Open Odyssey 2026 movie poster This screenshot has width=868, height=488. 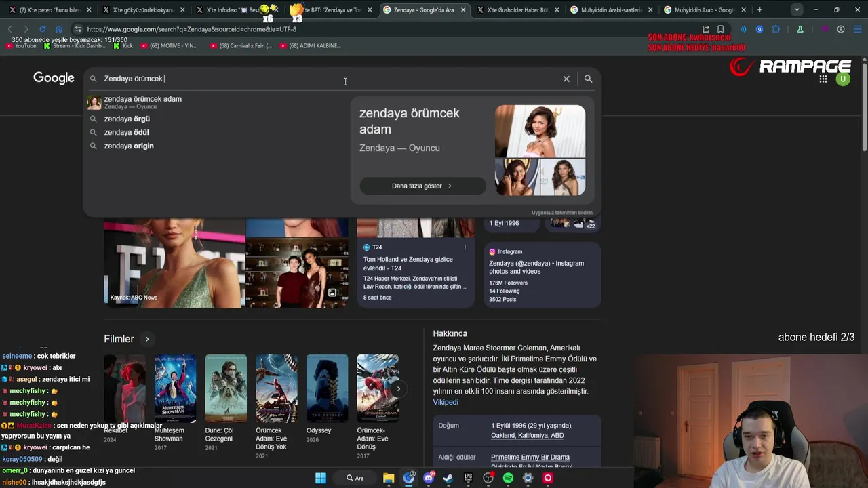[x=327, y=388]
